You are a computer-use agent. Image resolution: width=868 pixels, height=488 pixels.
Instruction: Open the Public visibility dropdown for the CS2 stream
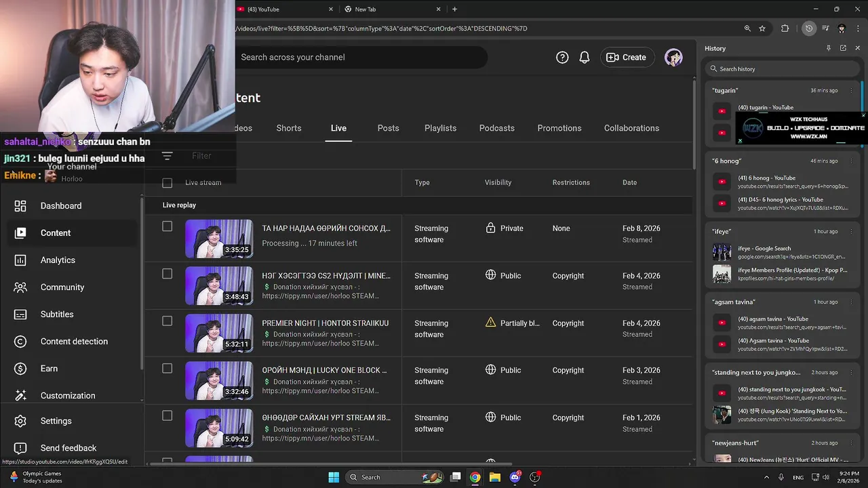click(503, 276)
